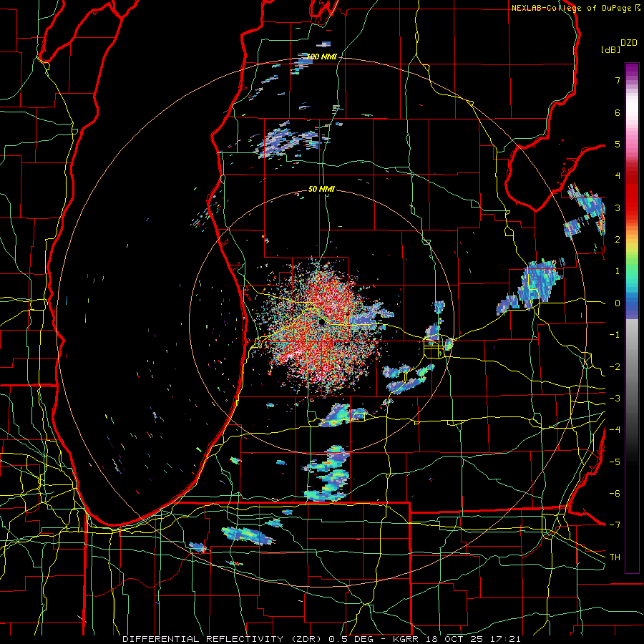Select the 5 tick label on the legend

[x=618, y=144]
